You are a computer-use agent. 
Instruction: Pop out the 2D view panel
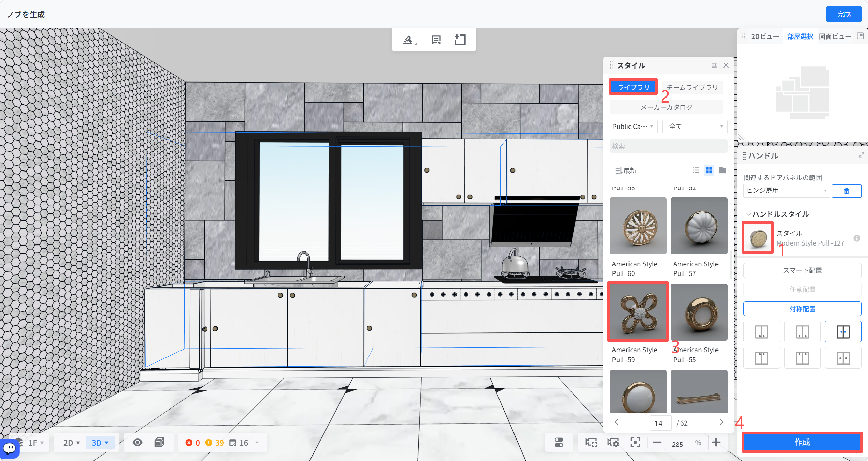tap(860, 36)
